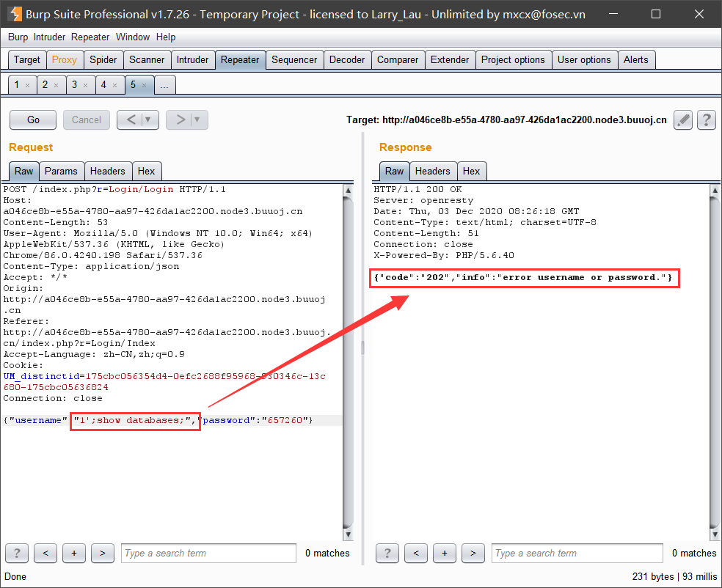Image resolution: width=722 pixels, height=588 pixels.
Task: Click the request pane scroll-down arrow
Action: click(x=348, y=534)
